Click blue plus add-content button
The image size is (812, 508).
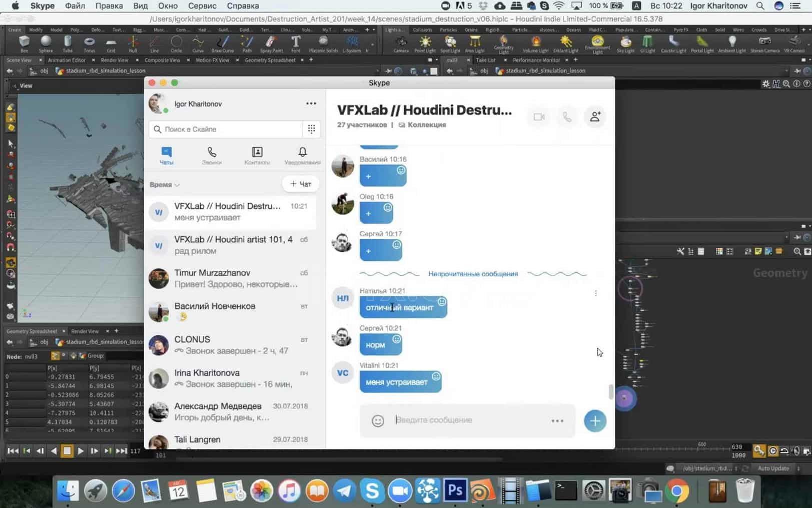coord(595,421)
